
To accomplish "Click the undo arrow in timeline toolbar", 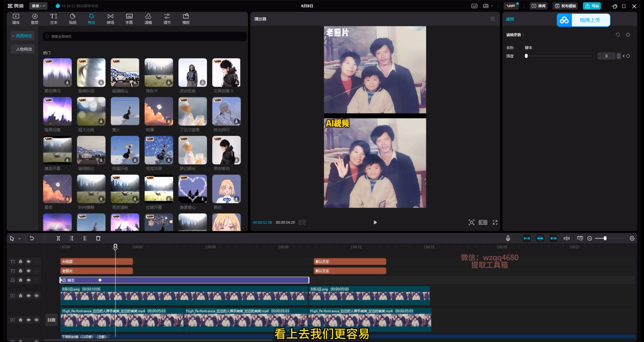I will 32,238.
